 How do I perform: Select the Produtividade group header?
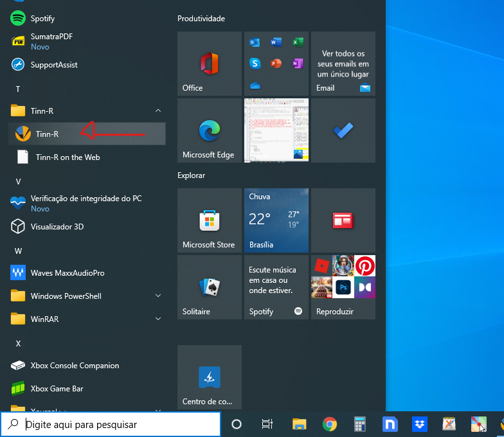(201, 19)
